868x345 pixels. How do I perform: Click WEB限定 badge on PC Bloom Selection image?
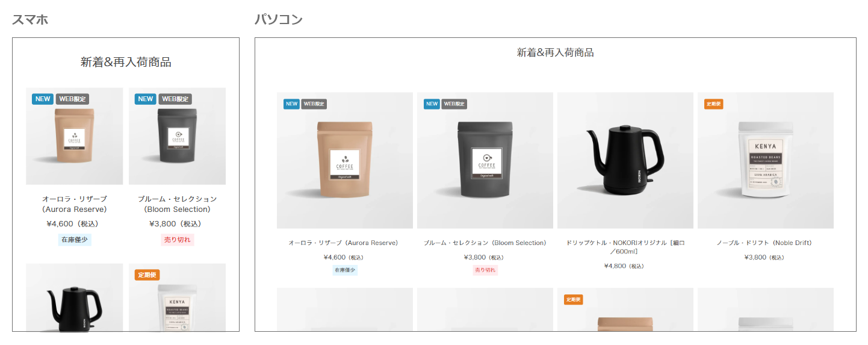(x=454, y=104)
